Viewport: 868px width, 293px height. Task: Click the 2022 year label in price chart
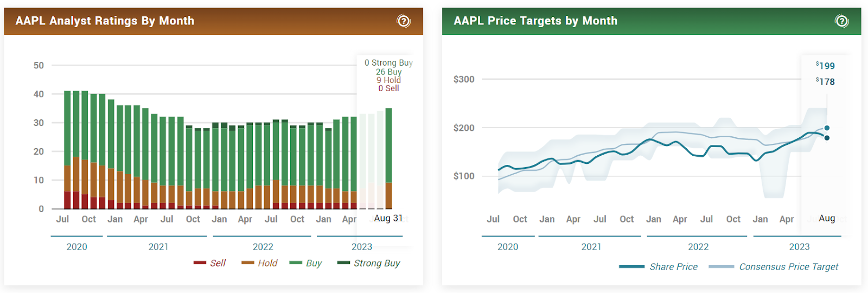(698, 247)
